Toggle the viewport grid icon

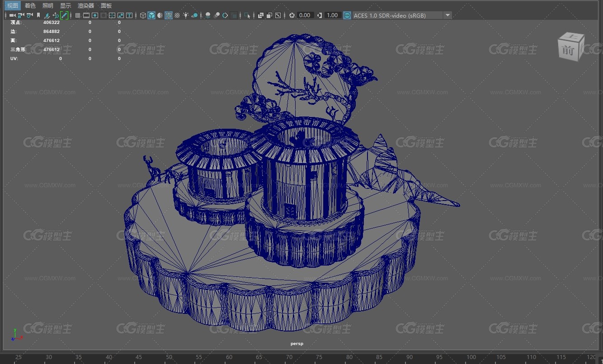click(x=78, y=15)
